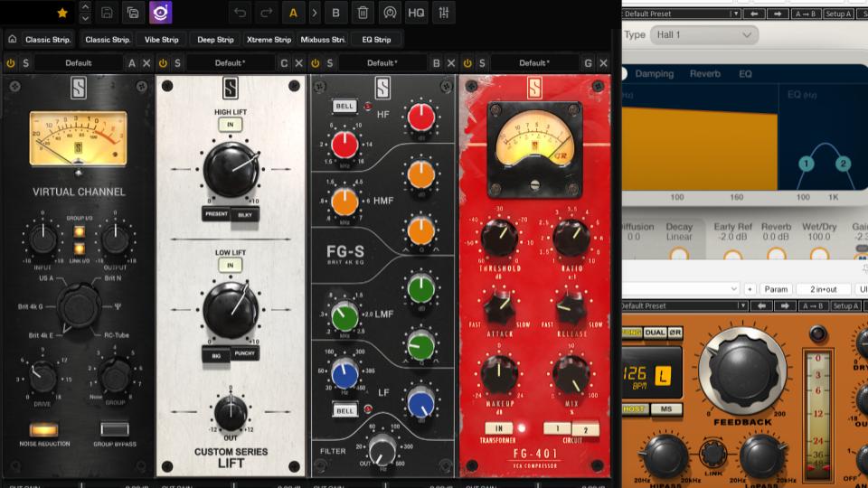Select the Vibe Strip preset tab
Screen dimensions: 868x488
click(163, 40)
